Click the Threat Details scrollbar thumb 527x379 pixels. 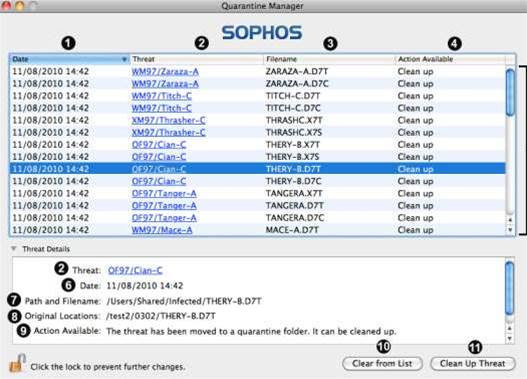pos(510,288)
